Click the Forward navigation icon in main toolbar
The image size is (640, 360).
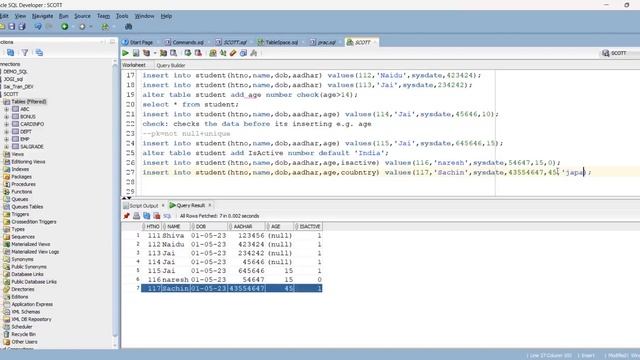tap(82, 27)
